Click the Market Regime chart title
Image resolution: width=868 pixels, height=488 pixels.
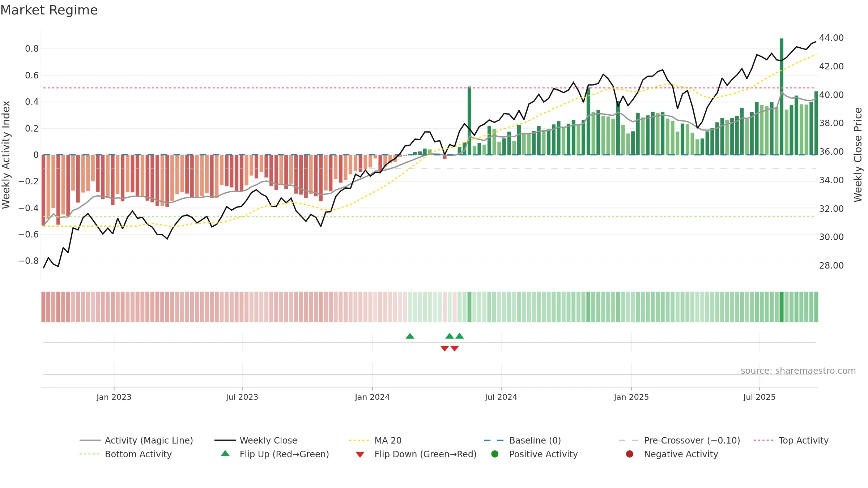coord(49,10)
